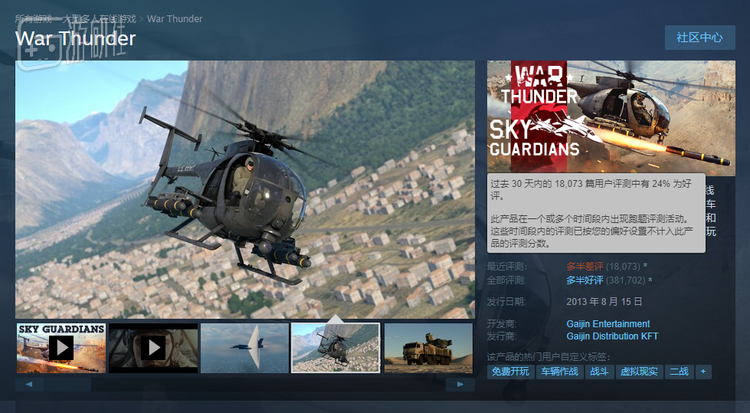
Task: Open 社区中心 community hub
Action: click(x=699, y=38)
